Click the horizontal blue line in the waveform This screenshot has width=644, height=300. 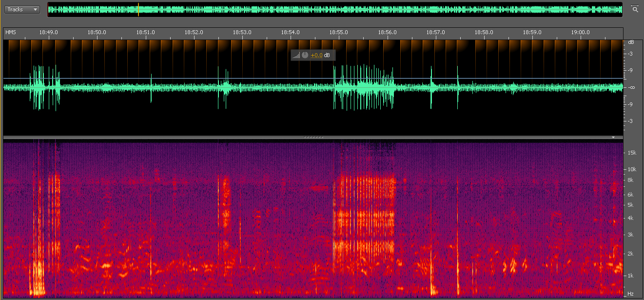(x=195, y=78)
